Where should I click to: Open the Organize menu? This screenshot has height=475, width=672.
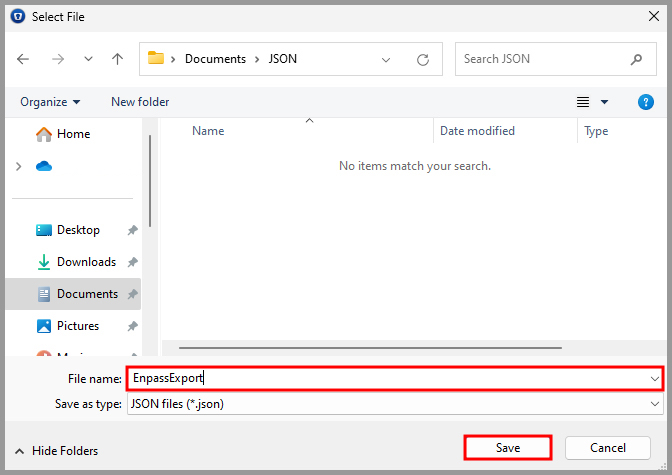(50, 102)
